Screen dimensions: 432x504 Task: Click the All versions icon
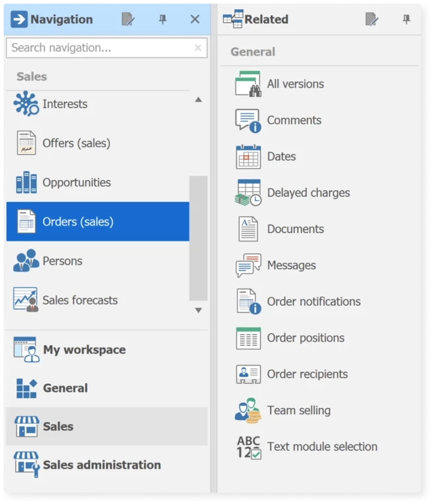[248, 84]
